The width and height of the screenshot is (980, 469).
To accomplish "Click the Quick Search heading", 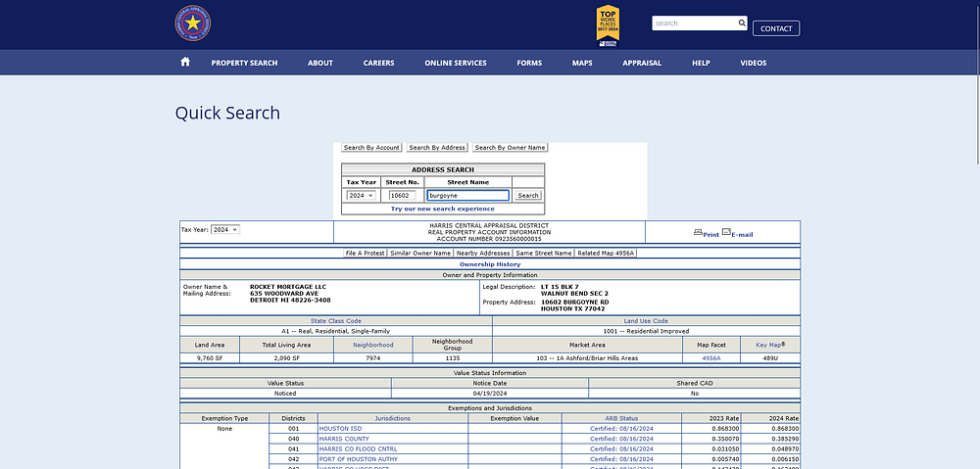I will click(227, 113).
